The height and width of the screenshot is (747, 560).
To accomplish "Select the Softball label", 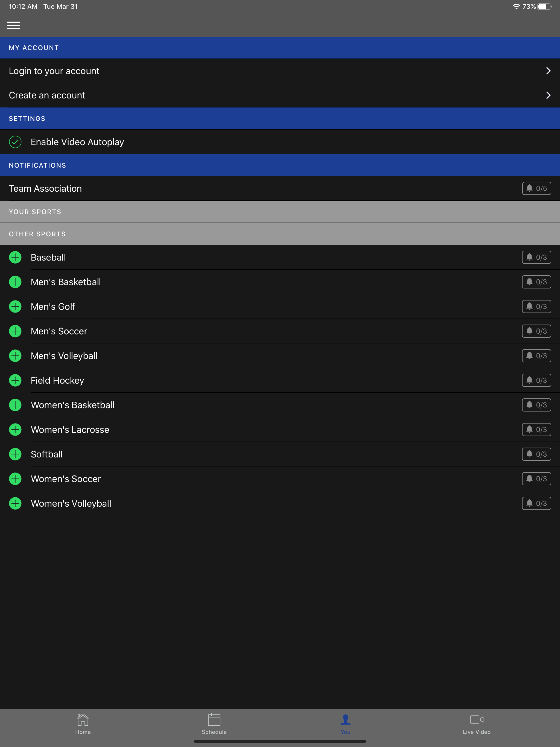I will pos(46,454).
